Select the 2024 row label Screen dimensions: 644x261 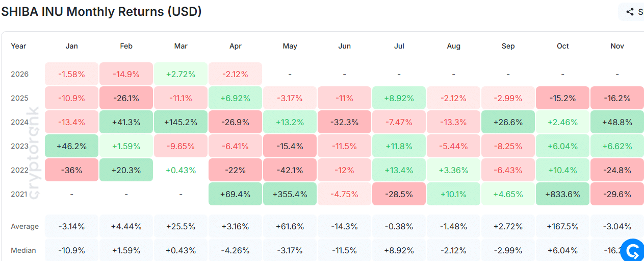coord(20,122)
